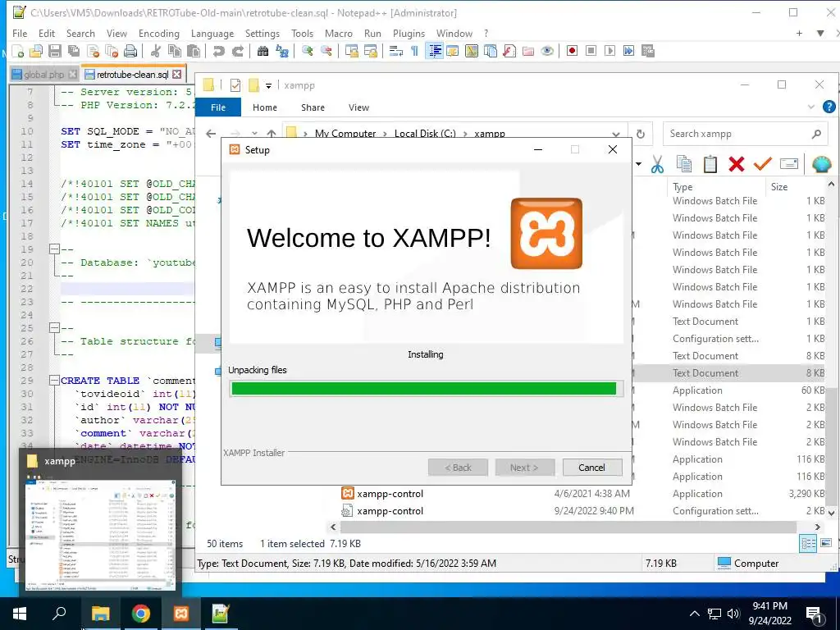
Task: Cancel the XAMPP installation
Action: [592, 468]
